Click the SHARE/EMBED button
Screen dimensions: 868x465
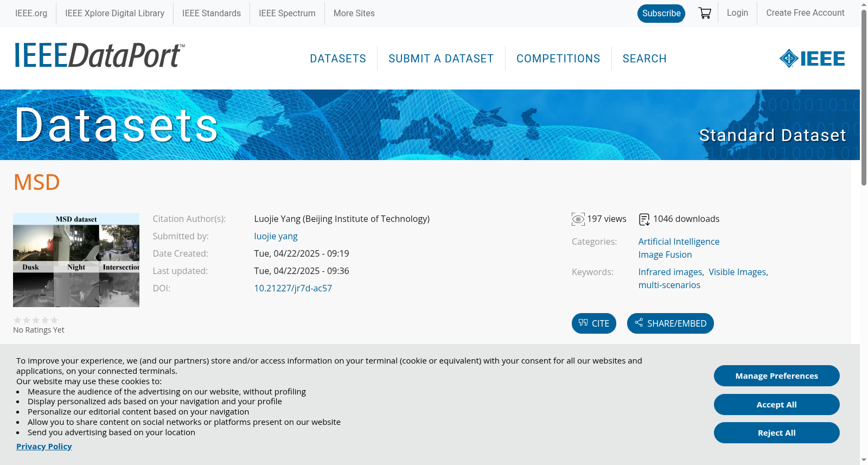(671, 323)
